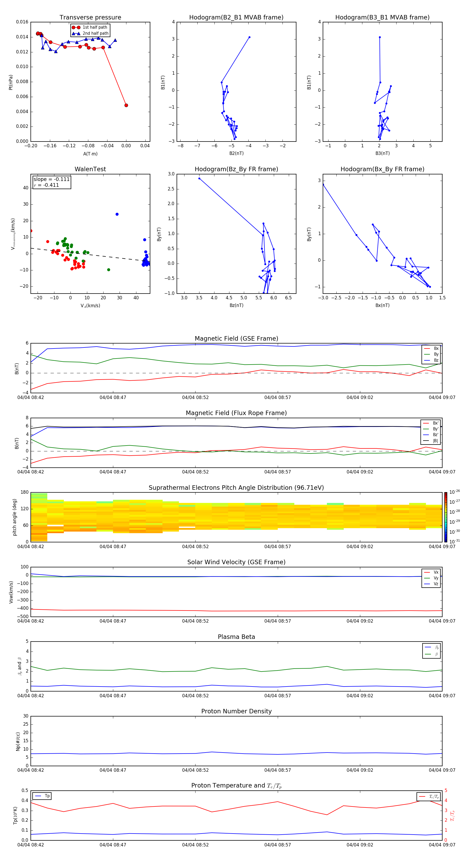Click the 'Transverse pressure' plot title
Screen dimensions: 473x868
pos(90,18)
